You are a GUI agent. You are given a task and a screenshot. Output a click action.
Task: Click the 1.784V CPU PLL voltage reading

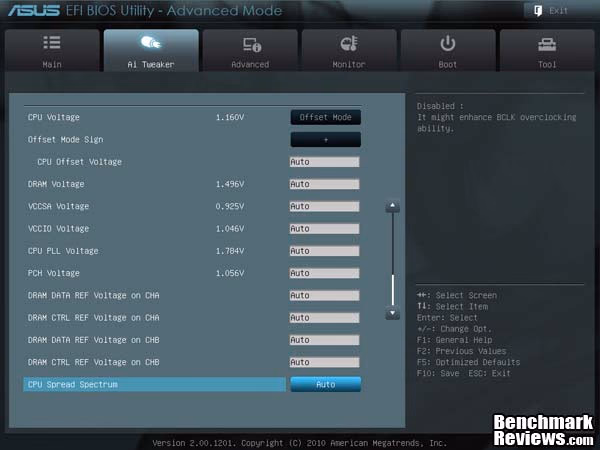230,251
